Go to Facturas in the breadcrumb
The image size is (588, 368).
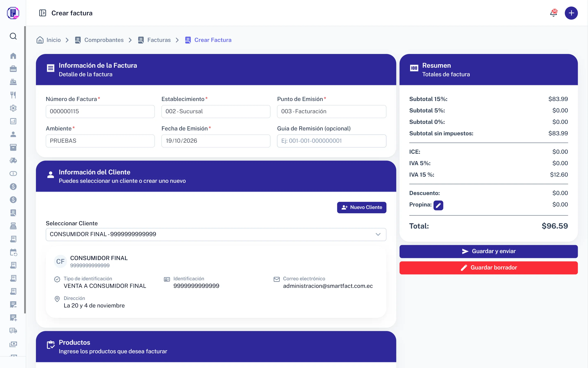[154, 40]
